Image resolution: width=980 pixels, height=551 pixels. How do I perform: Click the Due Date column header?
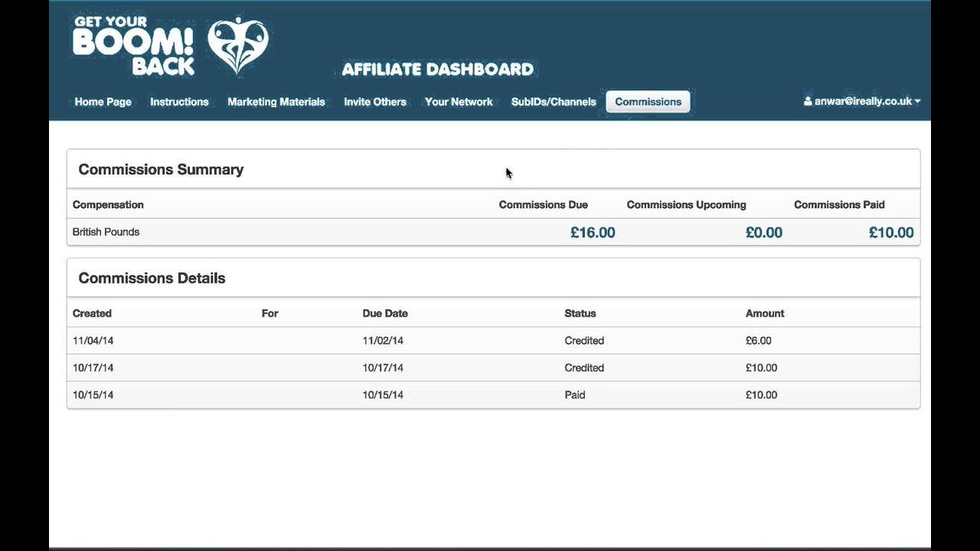tap(385, 314)
